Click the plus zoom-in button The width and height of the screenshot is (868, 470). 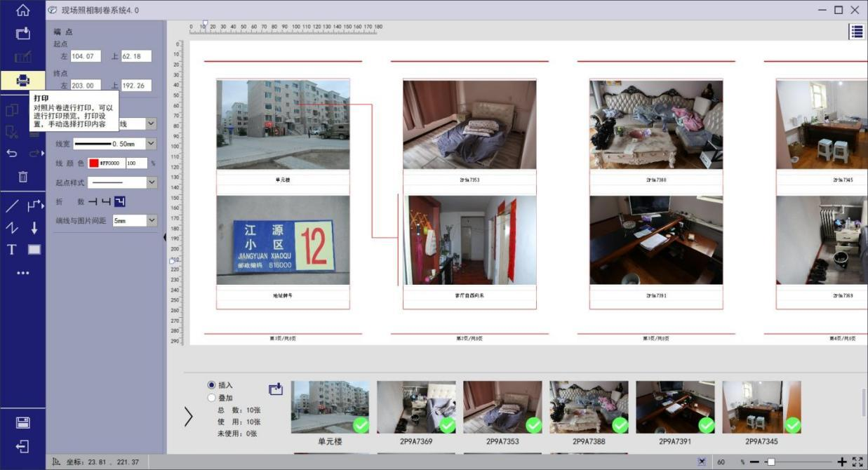coord(842,462)
